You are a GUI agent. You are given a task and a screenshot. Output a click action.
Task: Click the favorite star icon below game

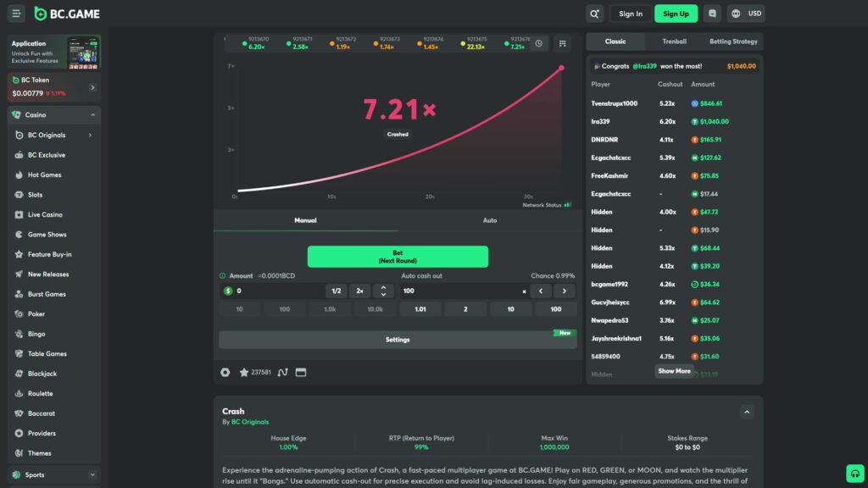243,373
